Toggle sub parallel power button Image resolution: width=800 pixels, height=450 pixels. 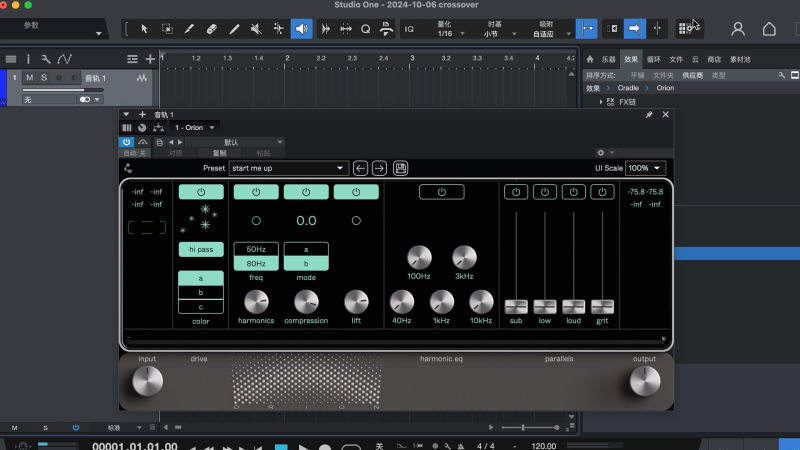(516, 192)
